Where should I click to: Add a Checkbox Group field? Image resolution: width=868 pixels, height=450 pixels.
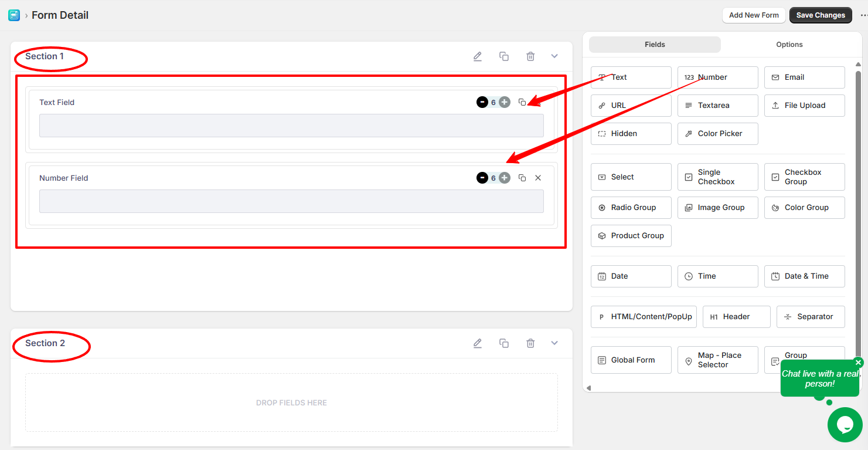804,177
